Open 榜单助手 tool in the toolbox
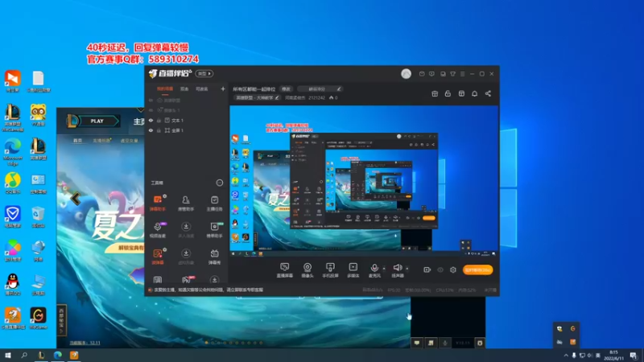 214,230
